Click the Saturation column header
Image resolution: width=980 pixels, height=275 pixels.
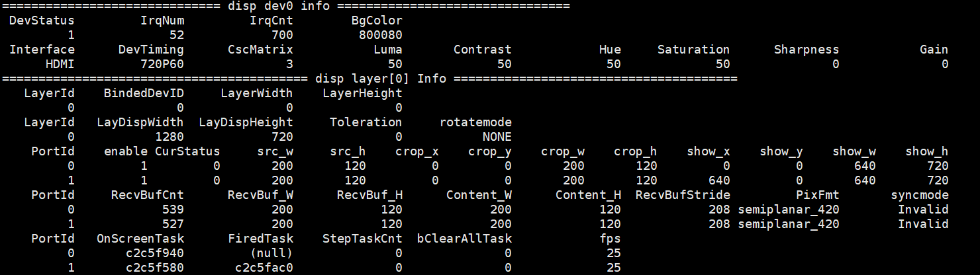pos(693,50)
